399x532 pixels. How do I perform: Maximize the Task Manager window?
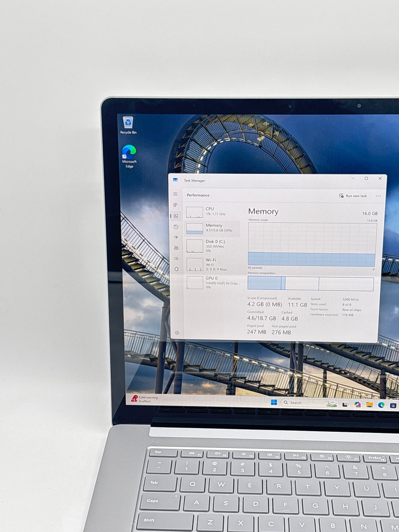coord(366,179)
